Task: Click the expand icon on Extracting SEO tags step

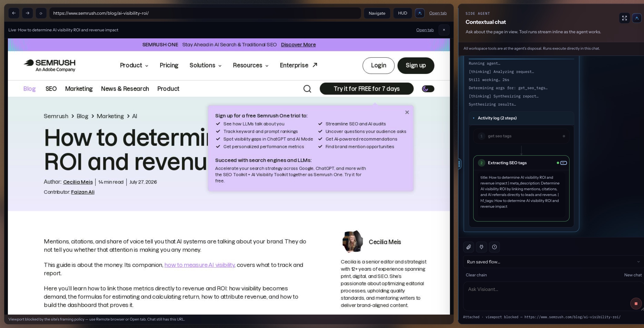Action: (563, 163)
